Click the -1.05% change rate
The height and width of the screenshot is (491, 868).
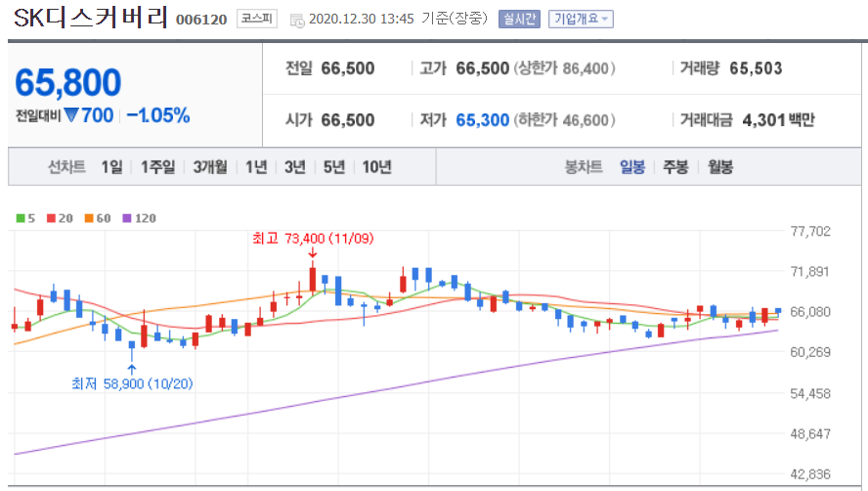pos(158,115)
